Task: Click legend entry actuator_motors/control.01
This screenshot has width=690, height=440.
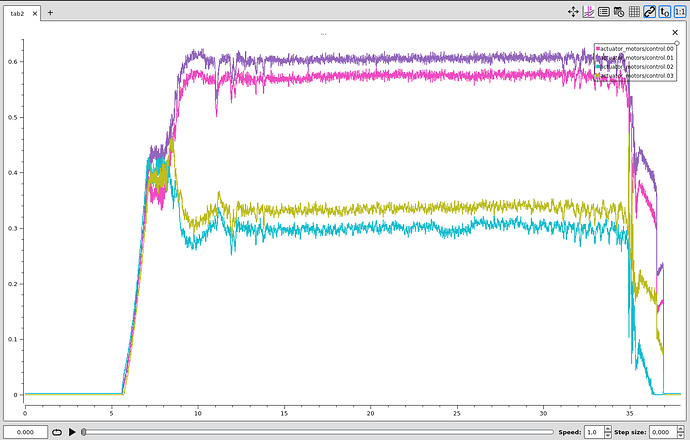Action: tap(637, 58)
